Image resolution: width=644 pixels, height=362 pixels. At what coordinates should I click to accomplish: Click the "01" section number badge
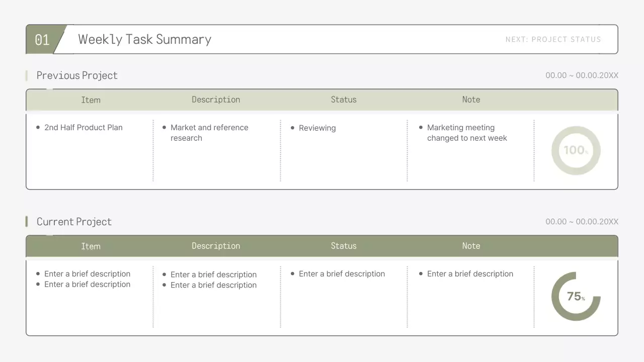(42, 39)
